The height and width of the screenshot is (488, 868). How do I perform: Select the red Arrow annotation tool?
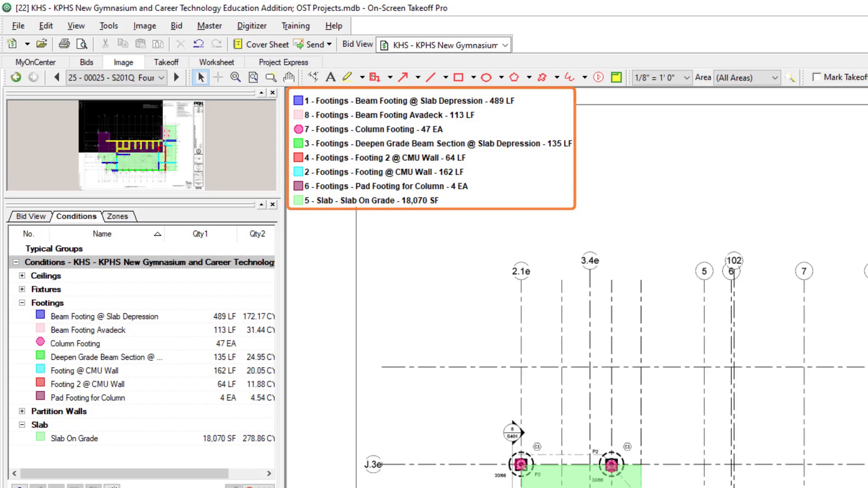click(403, 77)
